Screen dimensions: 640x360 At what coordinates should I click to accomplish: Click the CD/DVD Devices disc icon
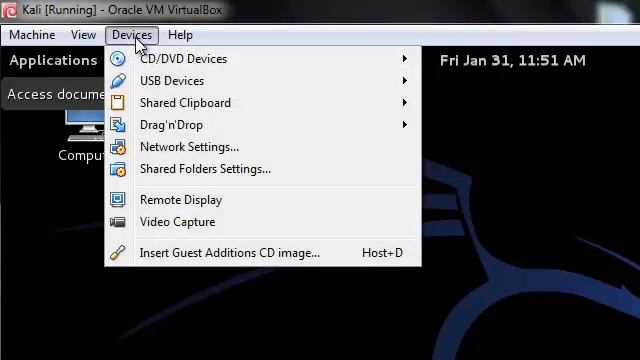point(118,59)
